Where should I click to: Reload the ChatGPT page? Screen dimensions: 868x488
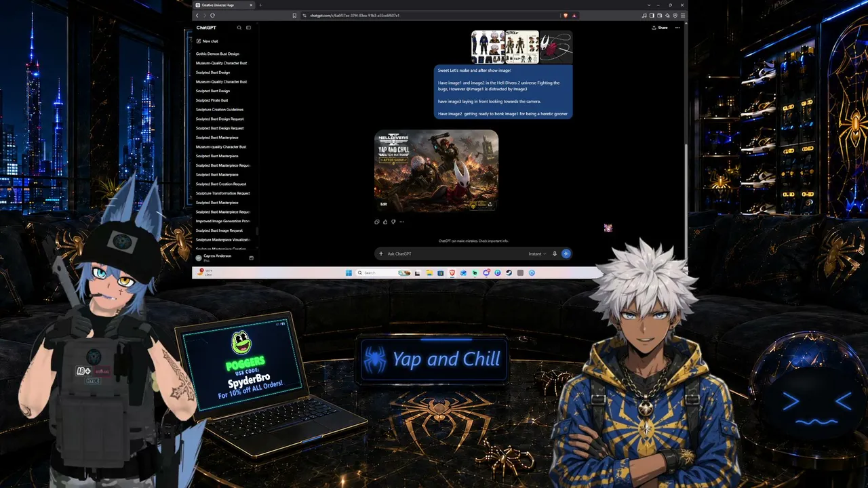(x=213, y=16)
